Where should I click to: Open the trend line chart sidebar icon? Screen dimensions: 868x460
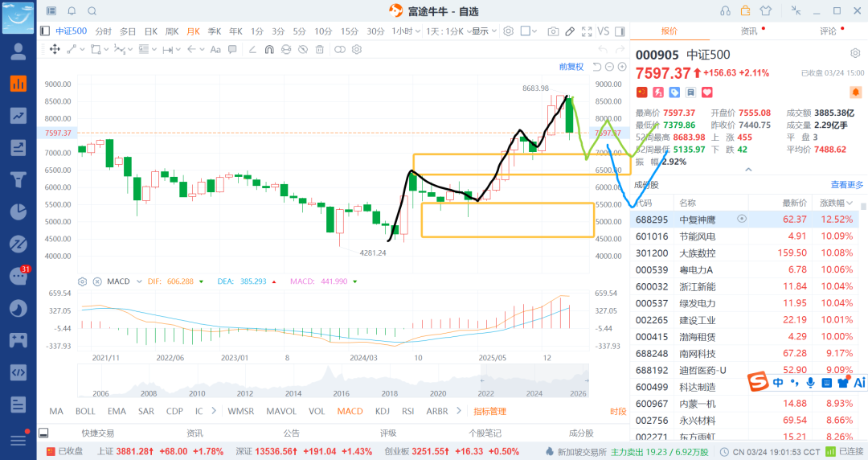[x=18, y=115]
